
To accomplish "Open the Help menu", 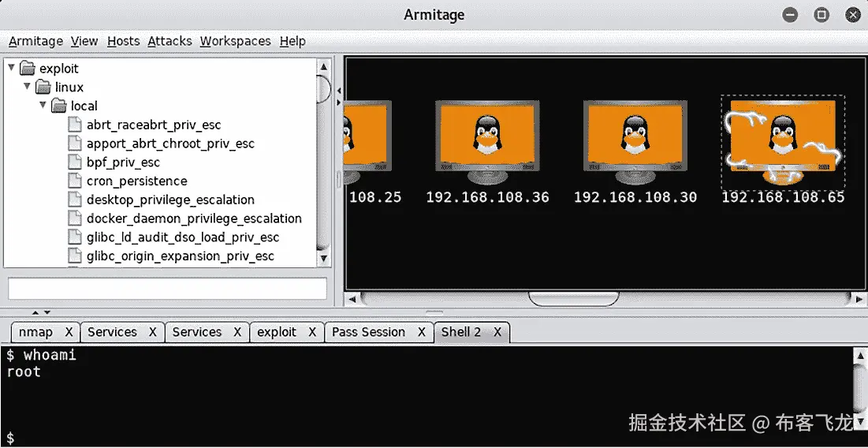I will (x=292, y=41).
